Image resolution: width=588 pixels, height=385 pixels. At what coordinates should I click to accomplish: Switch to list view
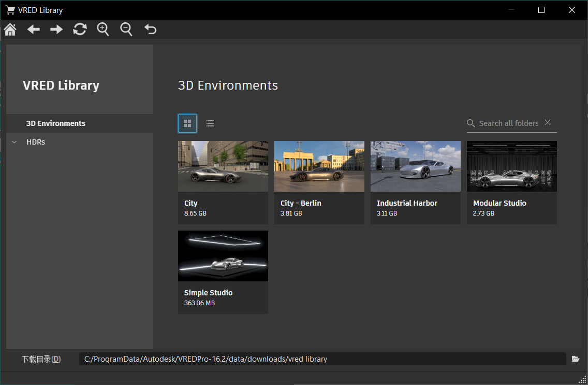pos(210,123)
